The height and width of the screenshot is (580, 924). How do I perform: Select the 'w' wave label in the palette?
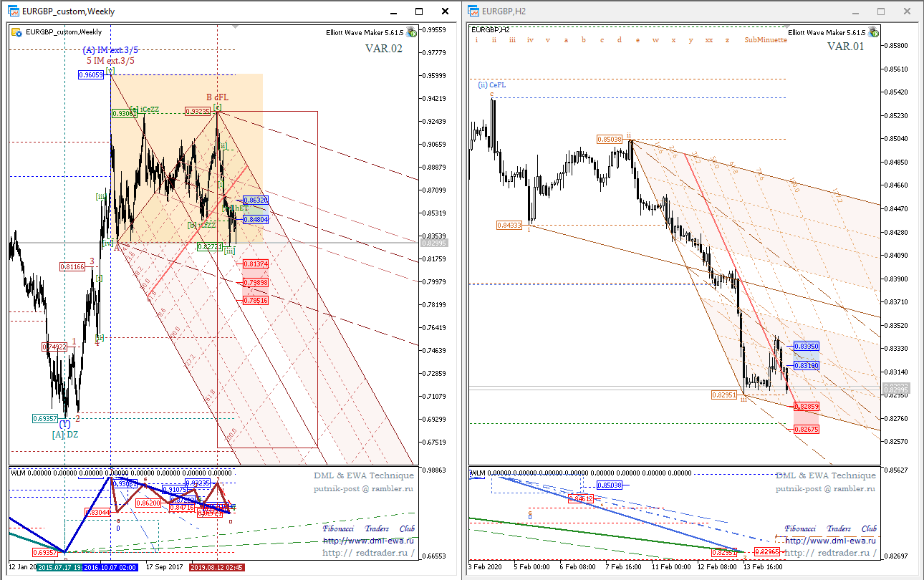coord(655,40)
